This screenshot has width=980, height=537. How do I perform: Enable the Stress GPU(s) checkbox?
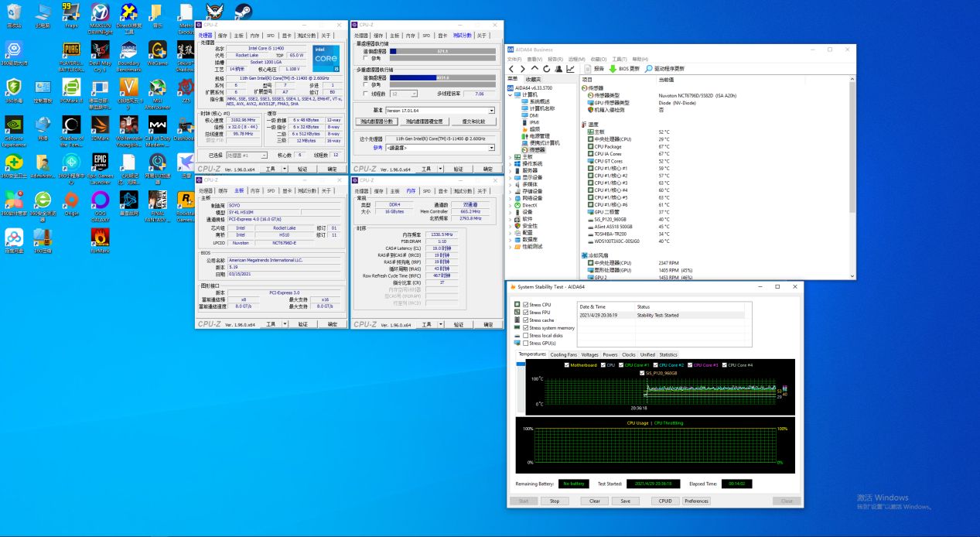(x=527, y=343)
